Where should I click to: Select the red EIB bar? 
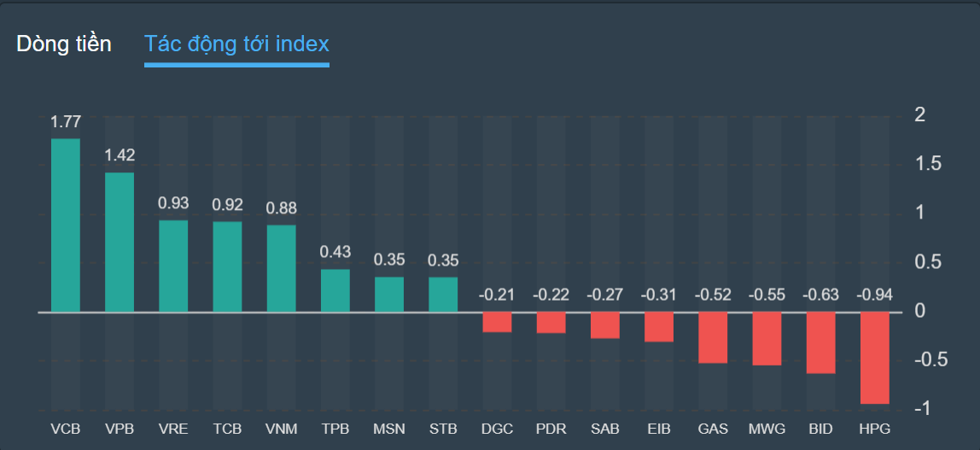point(658,327)
